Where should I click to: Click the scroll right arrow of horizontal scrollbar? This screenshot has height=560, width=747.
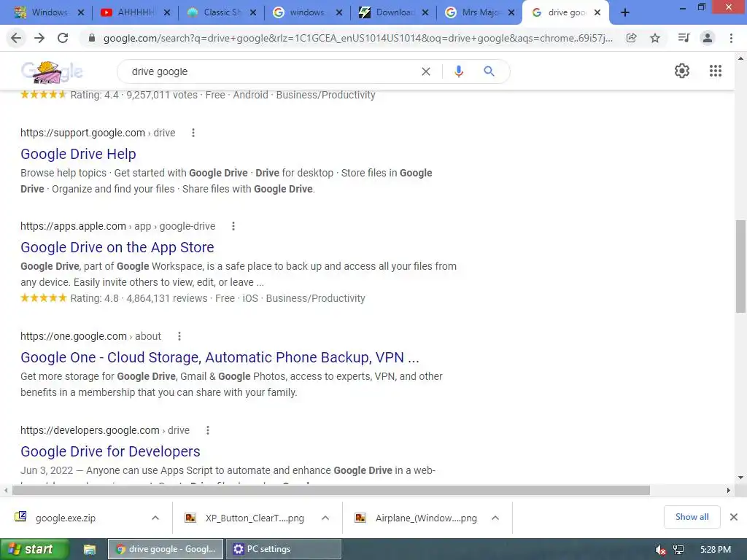pyautogui.click(x=728, y=490)
